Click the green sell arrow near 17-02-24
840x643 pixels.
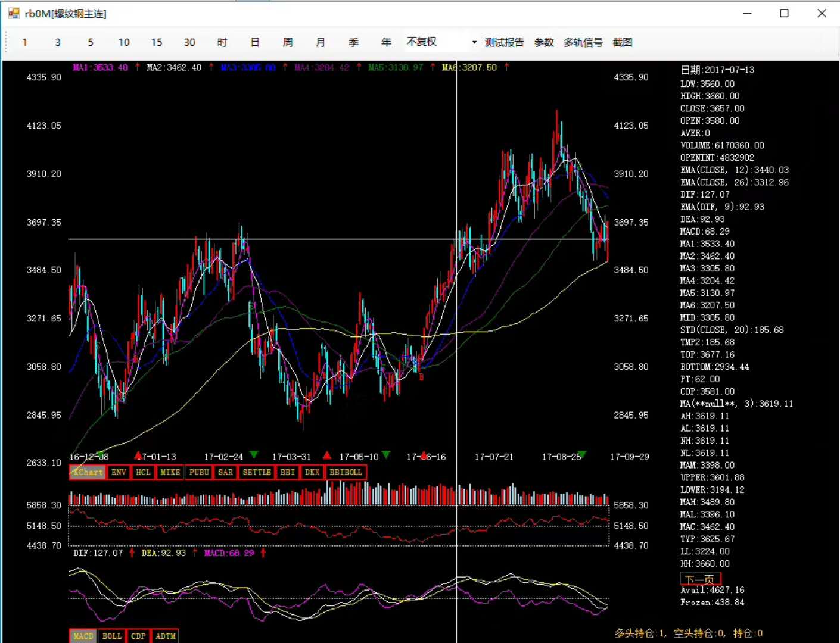coord(254,455)
